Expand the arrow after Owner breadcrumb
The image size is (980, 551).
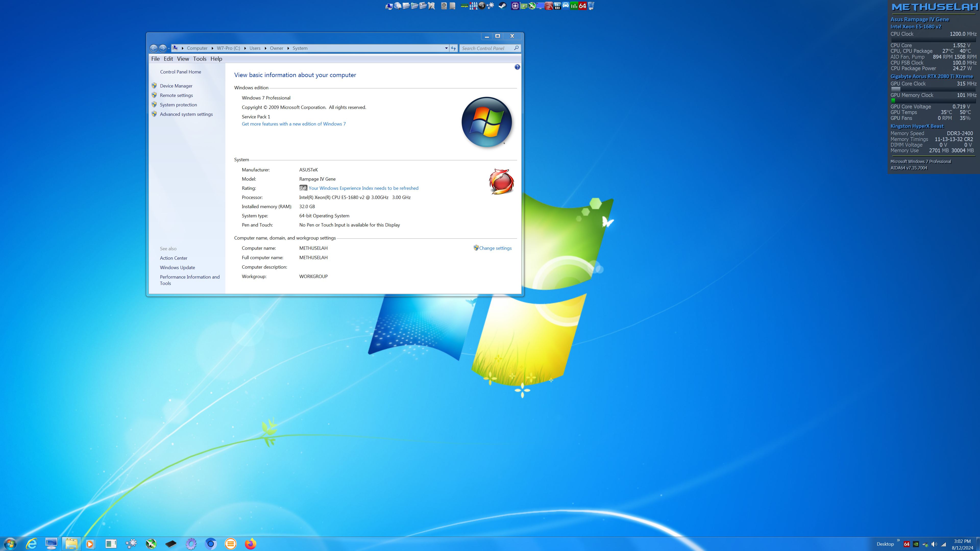point(288,48)
